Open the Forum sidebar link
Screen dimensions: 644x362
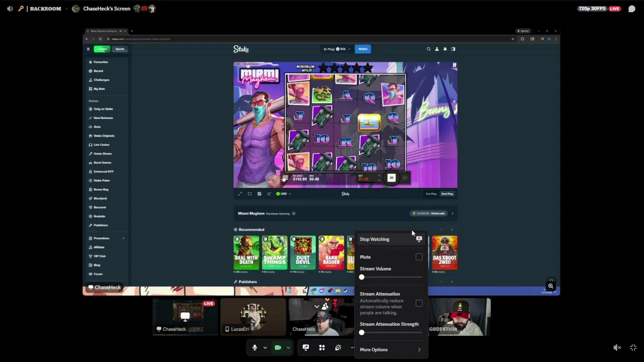(97, 274)
